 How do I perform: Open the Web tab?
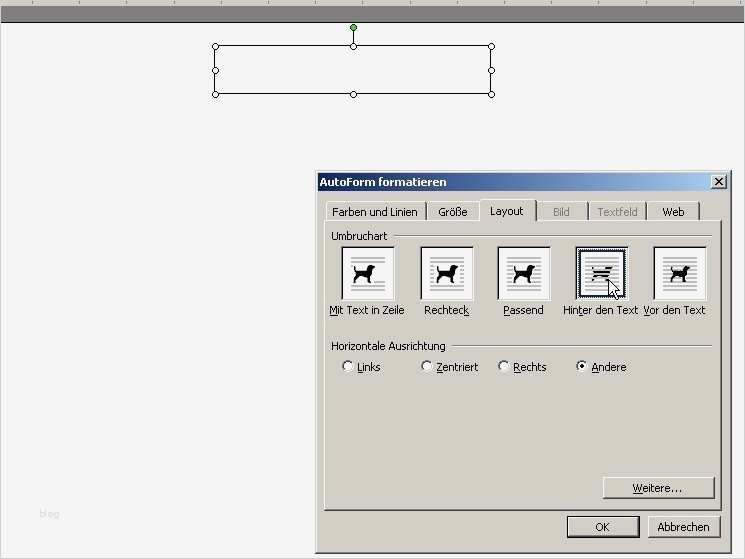[x=673, y=212]
